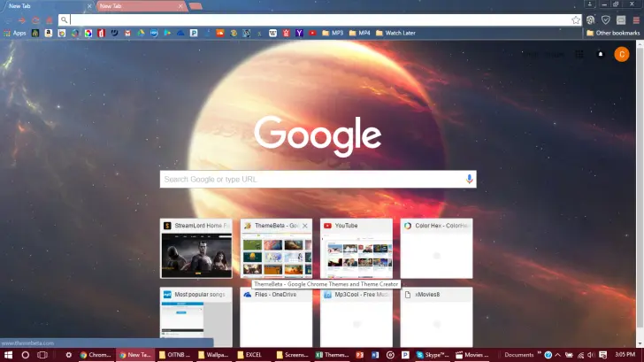Open the Google Play bookmark

pyautogui.click(x=167, y=33)
